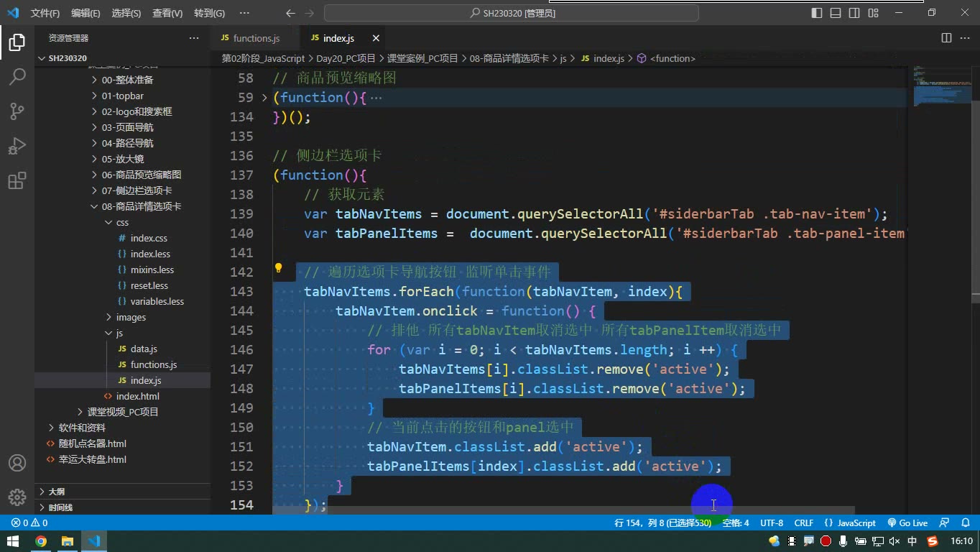Open the Customize Layout icon
Image resolution: width=980 pixels, height=552 pixels.
coord(873,13)
